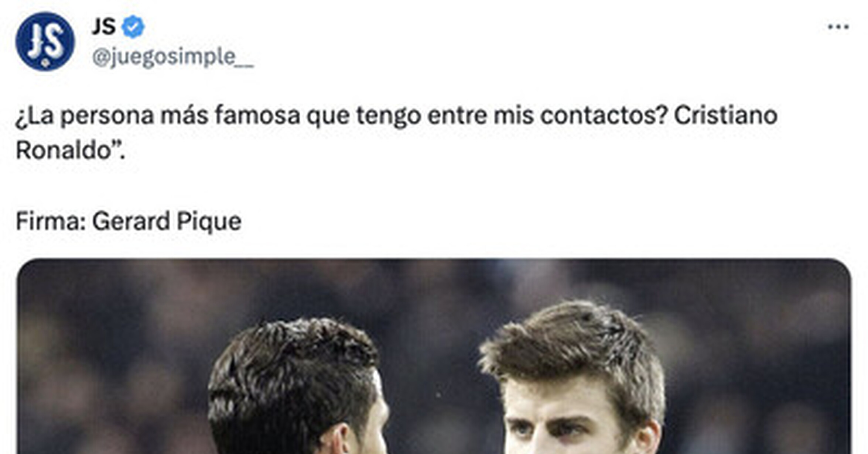Viewport: 868px width, 454px height.
Task: Select the 'Firma:' label text
Action: pyautogui.click(x=51, y=221)
